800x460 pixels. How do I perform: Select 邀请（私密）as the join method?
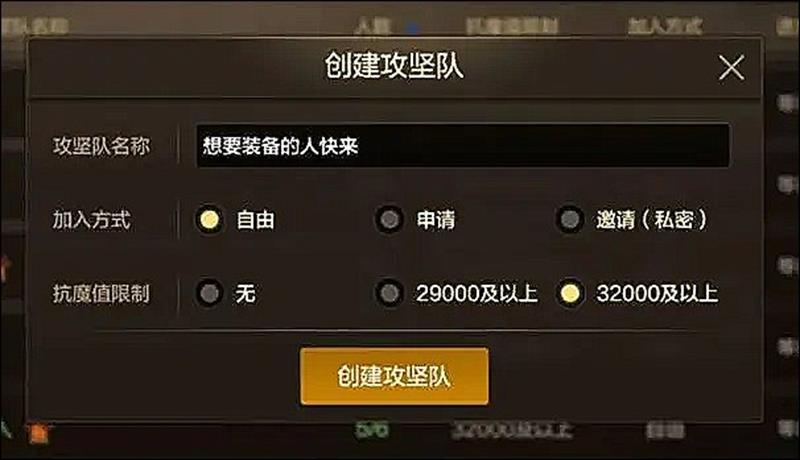[570, 220]
